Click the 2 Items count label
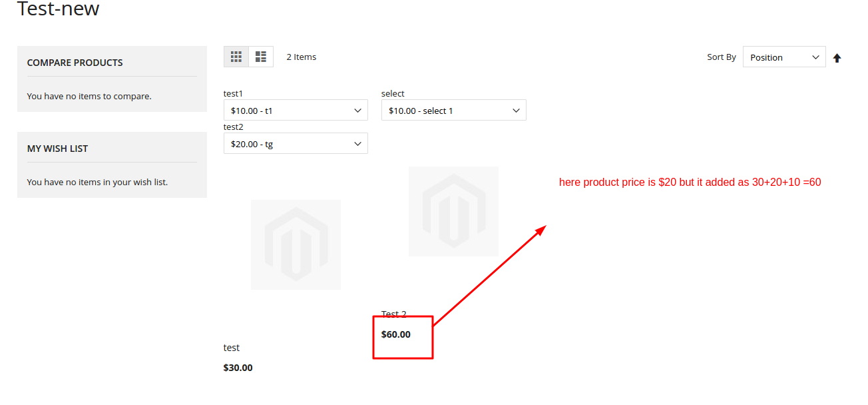 [301, 57]
